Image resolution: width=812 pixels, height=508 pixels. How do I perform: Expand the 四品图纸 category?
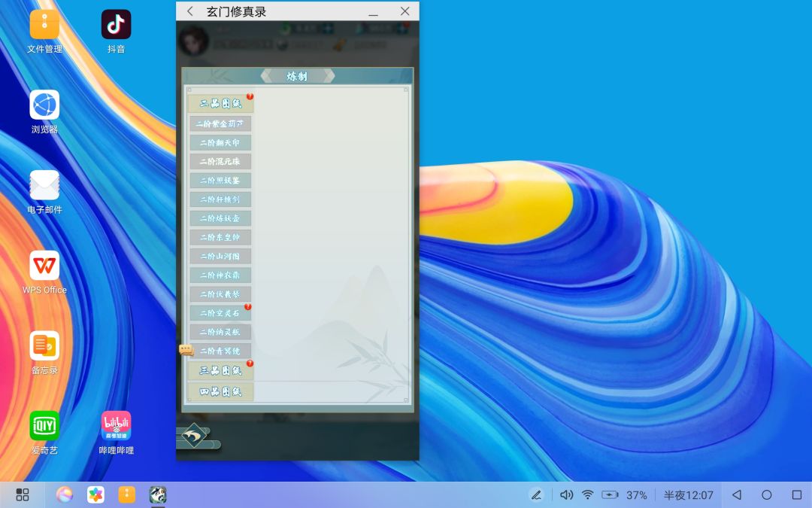(220, 391)
